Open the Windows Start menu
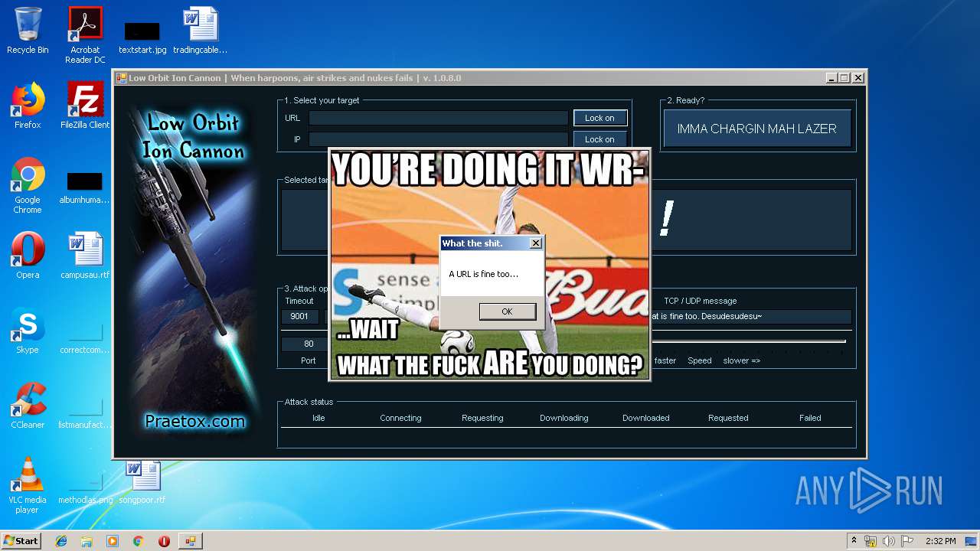This screenshot has width=980, height=551. coord(21,540)
